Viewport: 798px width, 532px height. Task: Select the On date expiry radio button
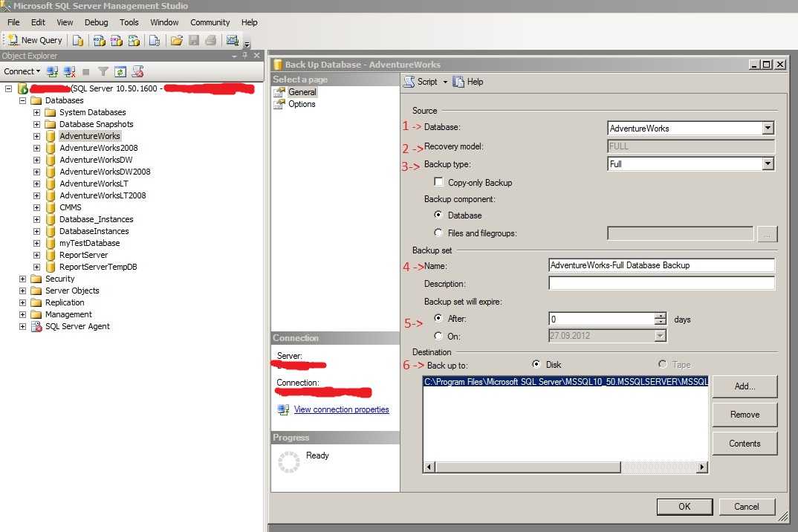coord(438,336)
